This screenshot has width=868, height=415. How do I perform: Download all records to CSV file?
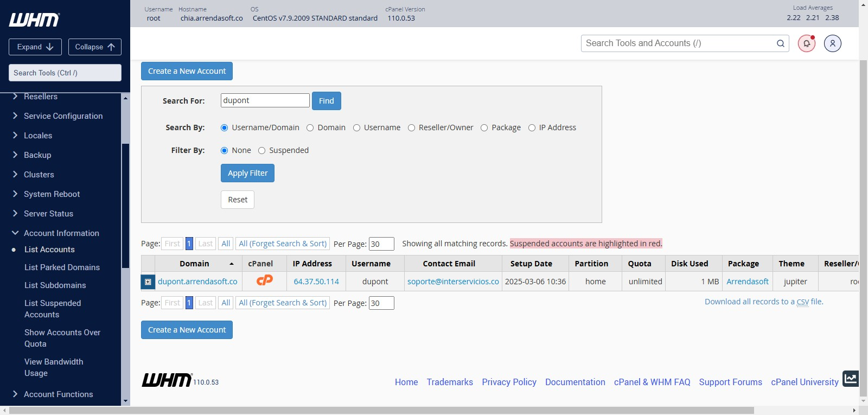tap(764, 302)
